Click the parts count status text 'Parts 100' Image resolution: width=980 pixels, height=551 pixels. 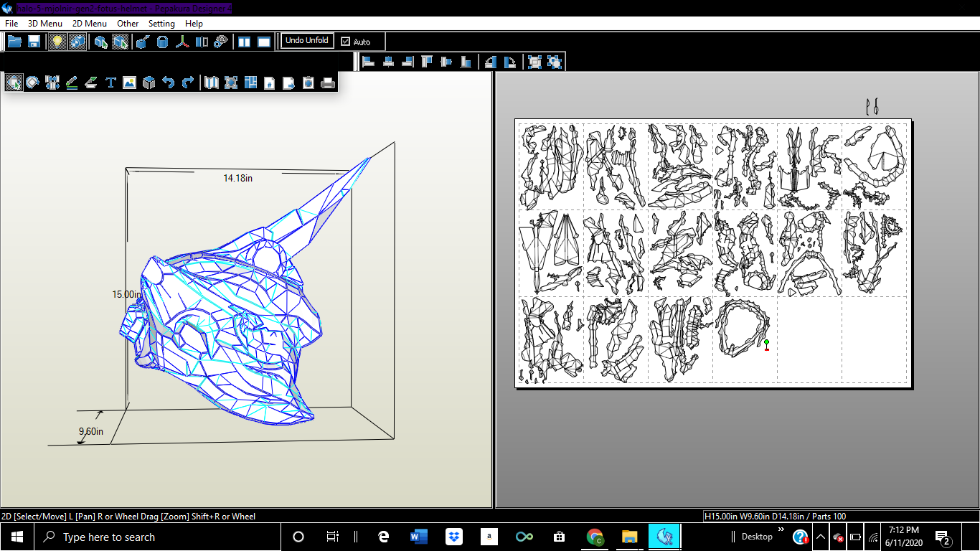(x=826, y=516)
